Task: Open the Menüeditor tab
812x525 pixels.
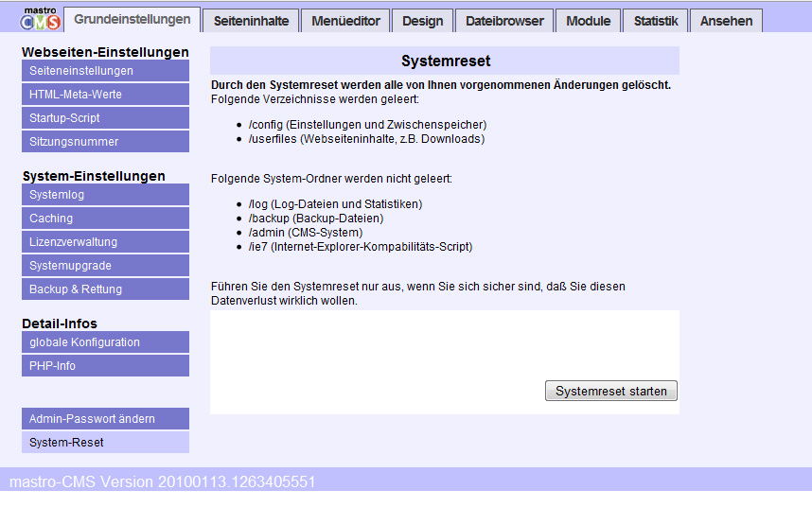Action: pos(345,21)
